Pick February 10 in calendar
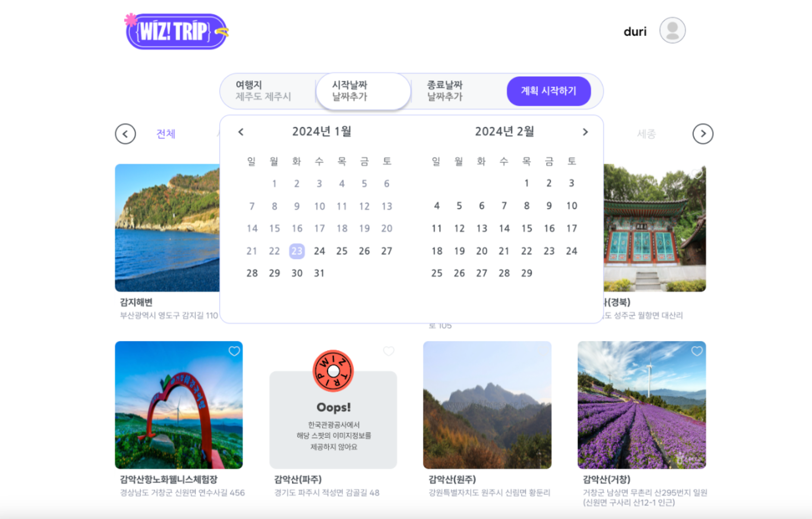 [572, 206]
